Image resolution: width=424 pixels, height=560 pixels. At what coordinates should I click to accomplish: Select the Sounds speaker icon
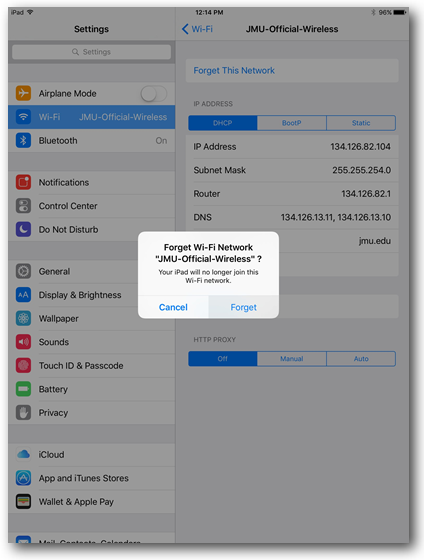tap(23, 342)
